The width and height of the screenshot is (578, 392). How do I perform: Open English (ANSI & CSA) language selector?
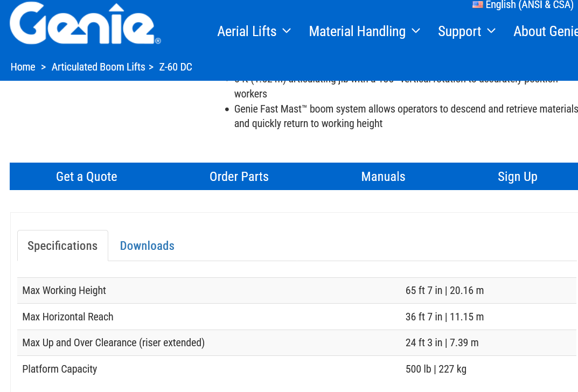point(530,4)
